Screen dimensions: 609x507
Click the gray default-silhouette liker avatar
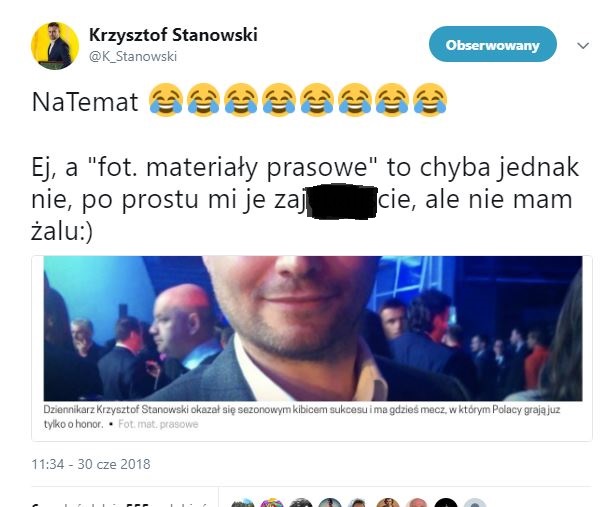[x=475, y=502]
